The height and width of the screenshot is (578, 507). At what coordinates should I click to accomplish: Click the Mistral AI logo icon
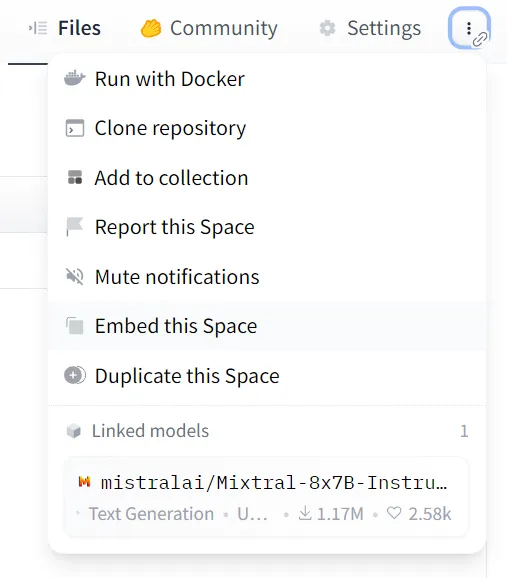[84, 481]
